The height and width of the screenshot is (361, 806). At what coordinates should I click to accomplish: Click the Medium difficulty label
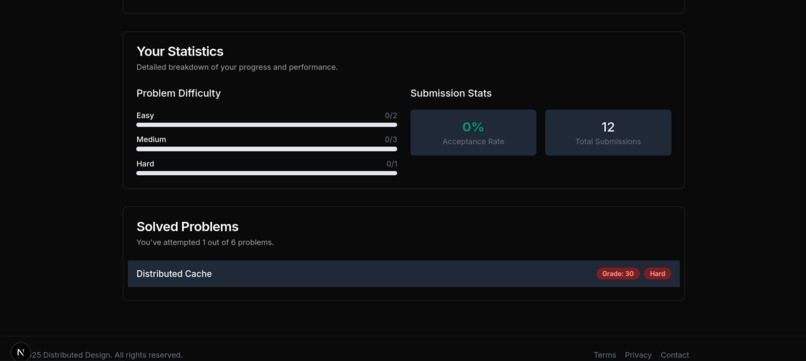click(x=151, y=139)
